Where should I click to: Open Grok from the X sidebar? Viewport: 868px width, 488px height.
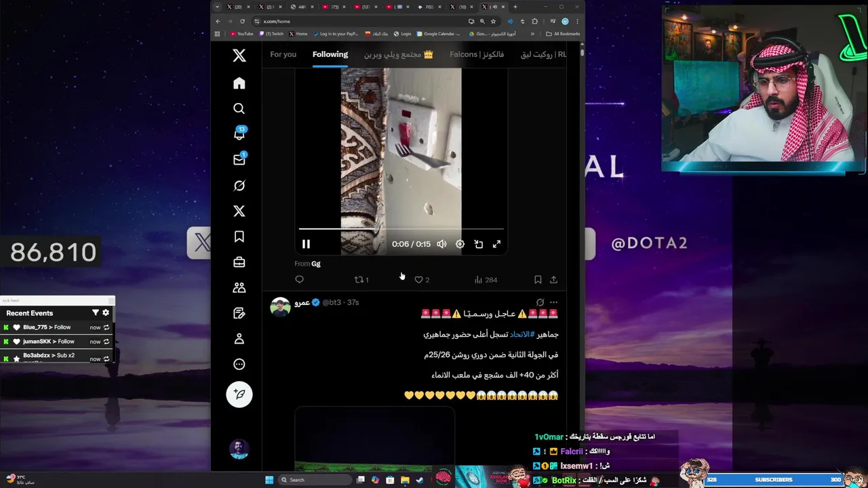coord(239,185)
